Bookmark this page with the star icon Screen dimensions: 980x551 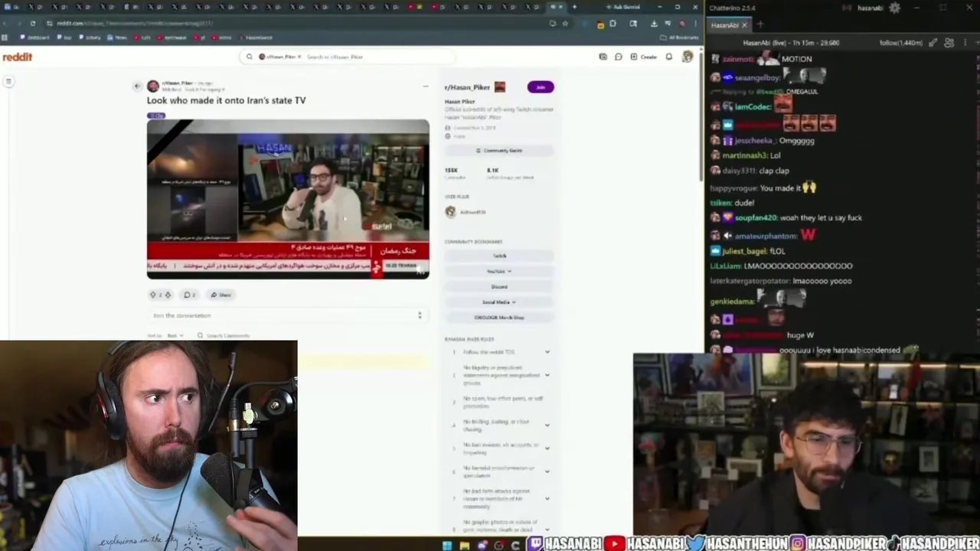[x=565, y=23]
